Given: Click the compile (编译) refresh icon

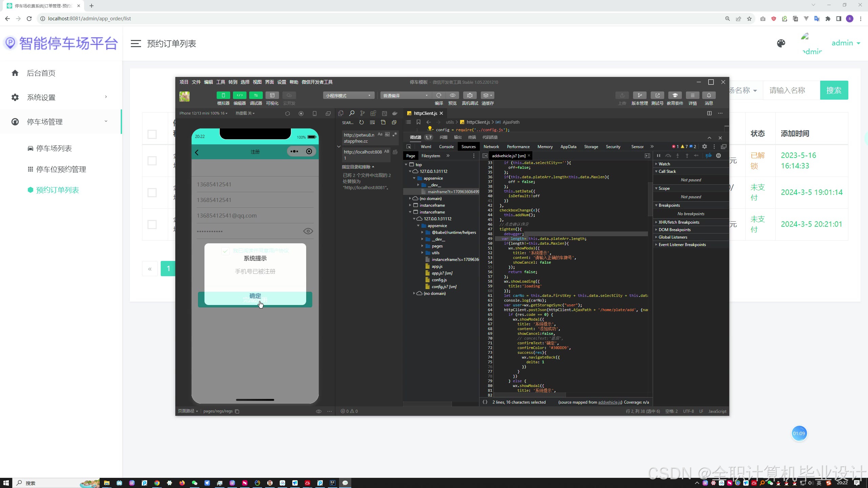Looking at the screenshot, I should coord(439,95).
